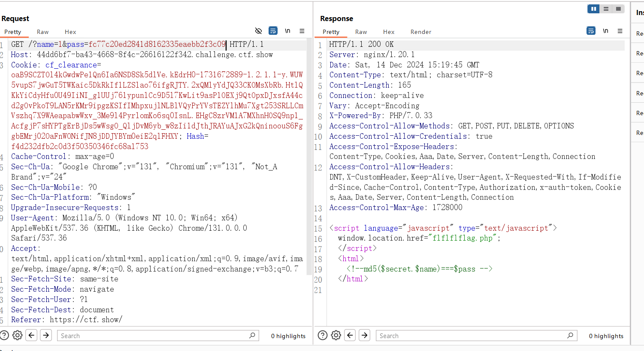Select combined tabbed layout icon
This screenshot has height=351, width=644.
click(618, 9)
